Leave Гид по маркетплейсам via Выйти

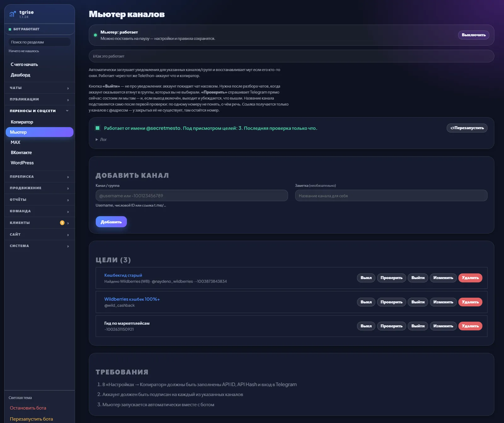tap(418, 326)
